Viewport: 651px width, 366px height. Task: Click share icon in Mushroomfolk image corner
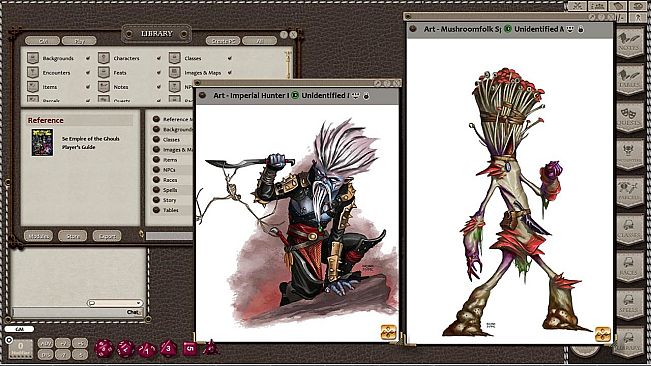coord(602,334)
